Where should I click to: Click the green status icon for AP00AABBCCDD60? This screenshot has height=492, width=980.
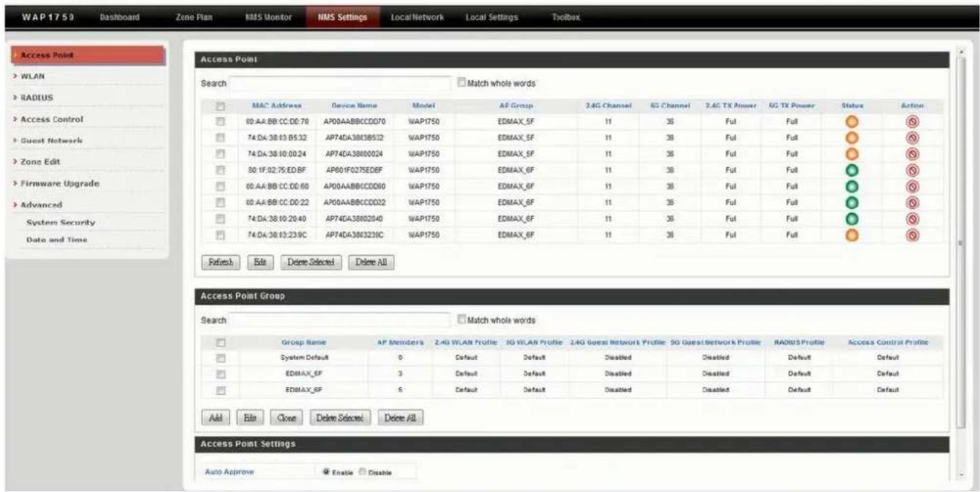coord(850,186)
